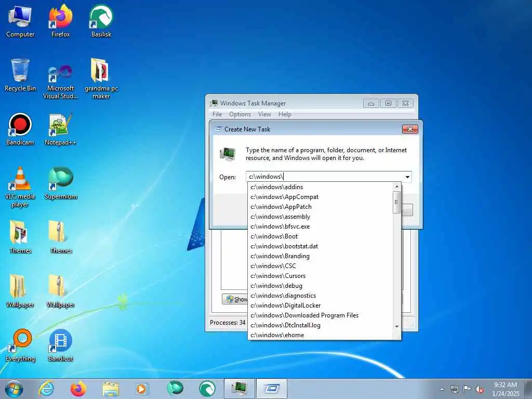Select c:\windows\CSC suggestion

point(320,266)
